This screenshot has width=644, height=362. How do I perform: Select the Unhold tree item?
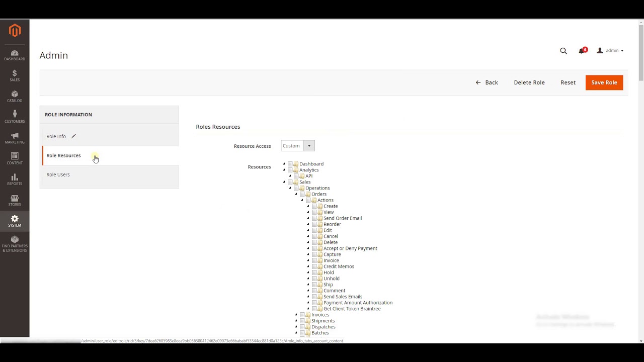(x=331, y=279)
